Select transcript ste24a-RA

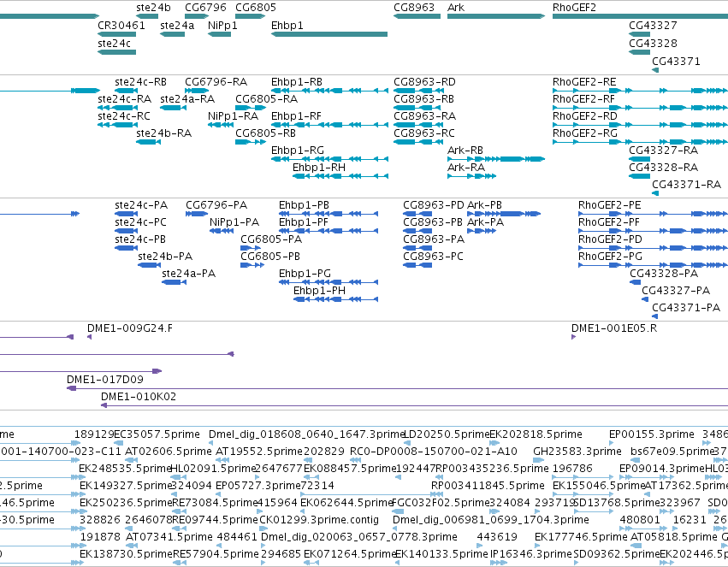pyautogui.click(x=173, y=108)
